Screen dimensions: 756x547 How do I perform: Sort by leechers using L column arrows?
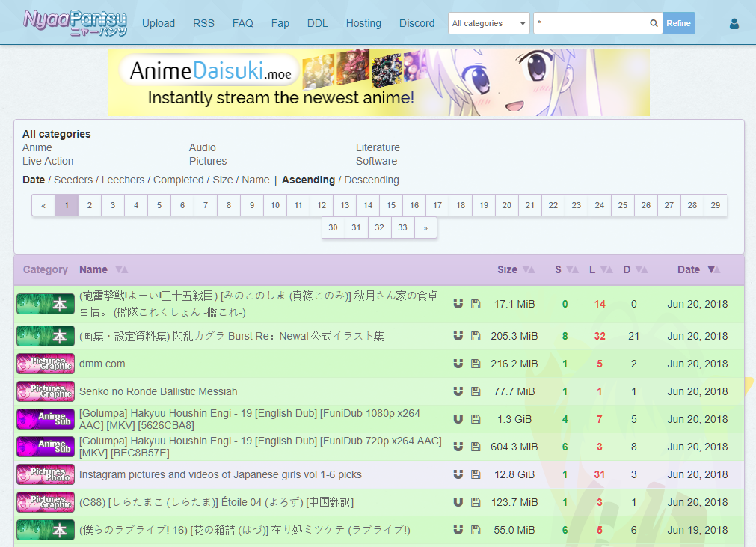606,269
